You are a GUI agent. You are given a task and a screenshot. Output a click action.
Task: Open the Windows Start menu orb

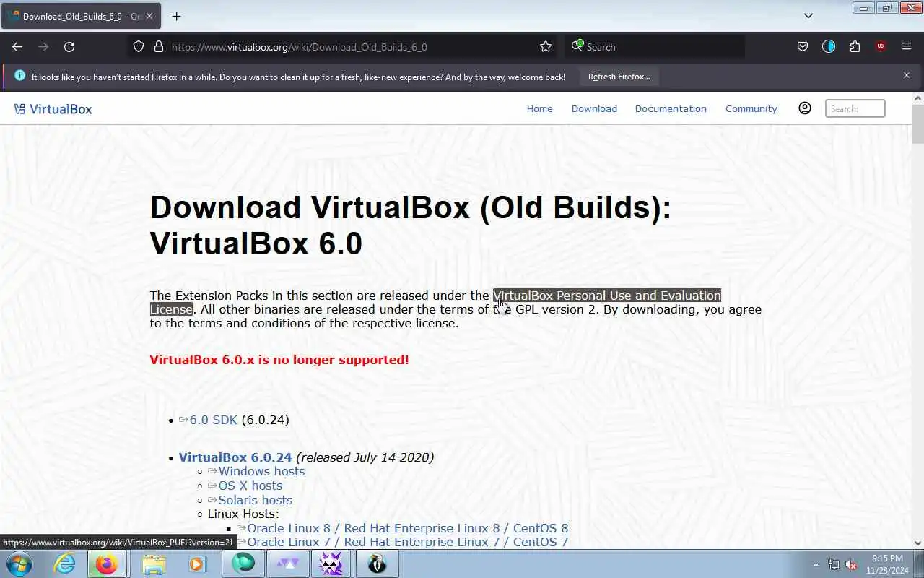point(19,564)
